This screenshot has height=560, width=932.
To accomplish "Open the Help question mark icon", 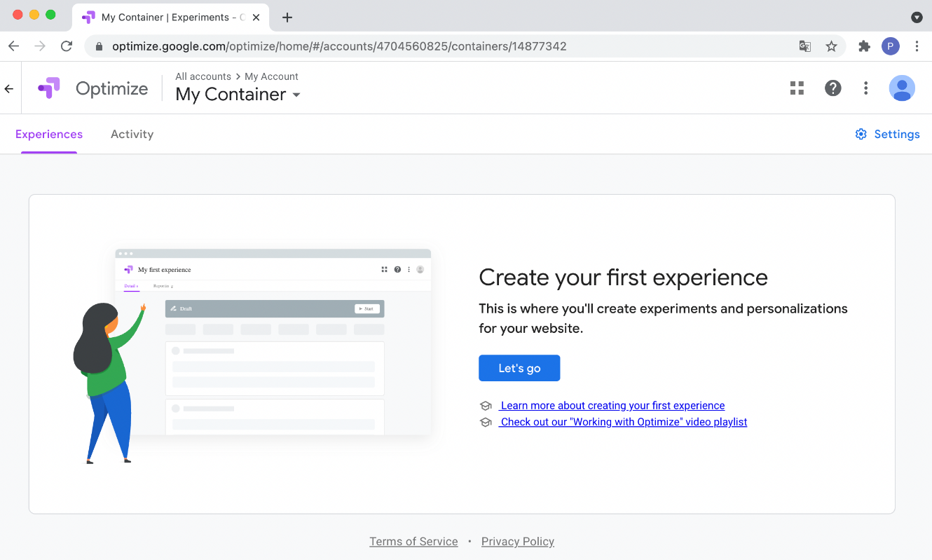I will point(832,88).
